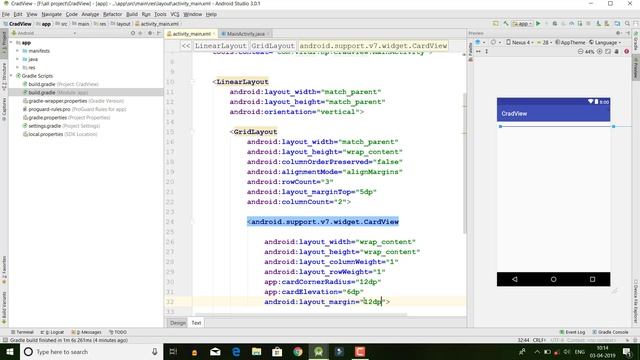The height and width of the screenshot is (360, 640).
Task: Open the Tools menu
Action: tap(160, 14)
